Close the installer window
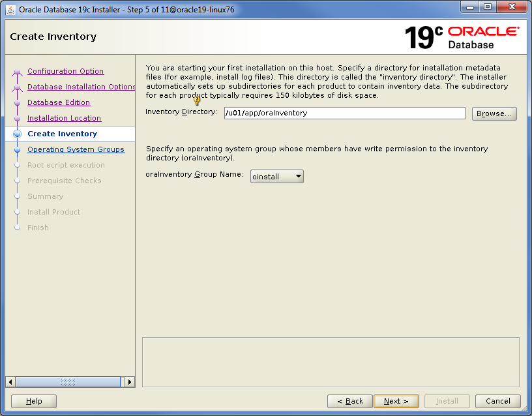 [x=512, y=7]
